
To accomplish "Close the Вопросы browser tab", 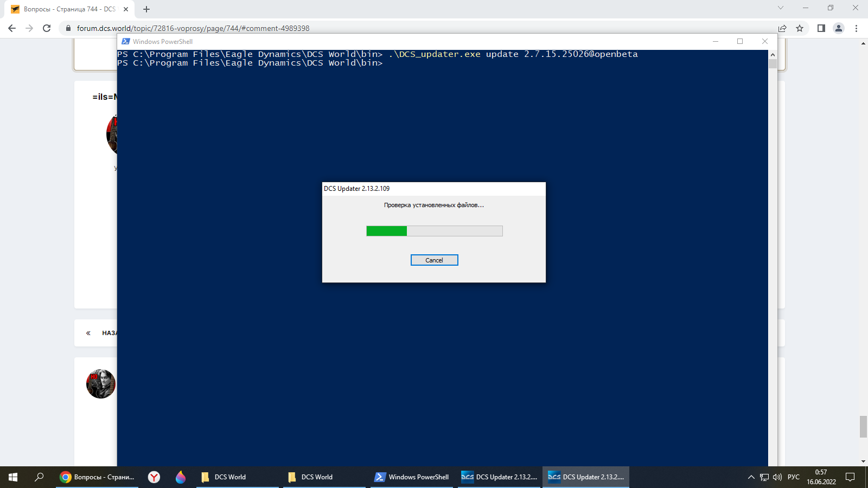I will click(x=126, y=9).
